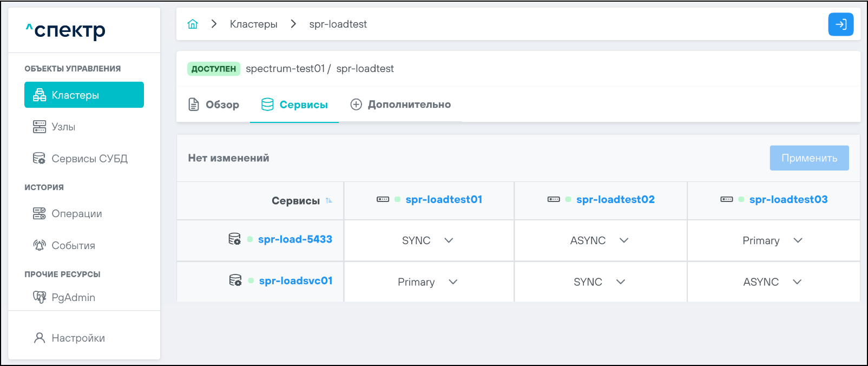
Task: Click the server icon beside spr-loadtest03
Action: click(x=726, y=200)
